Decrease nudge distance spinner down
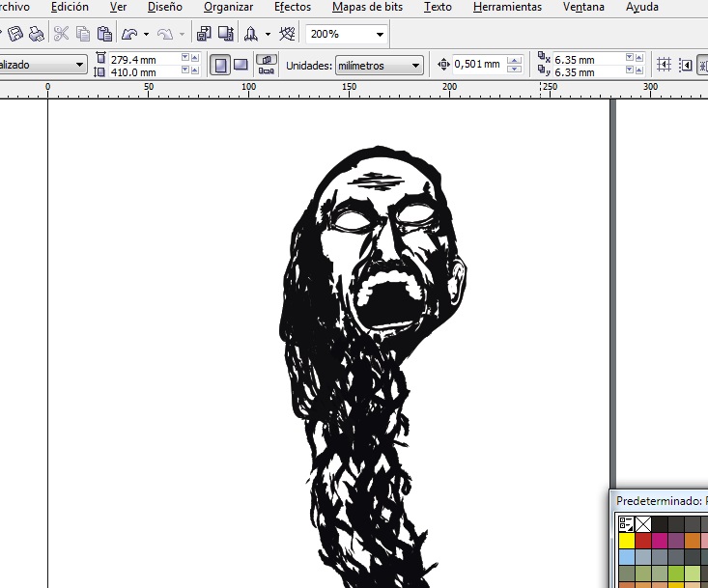Viewport: 708px width, 588px height. click(514, 70)
